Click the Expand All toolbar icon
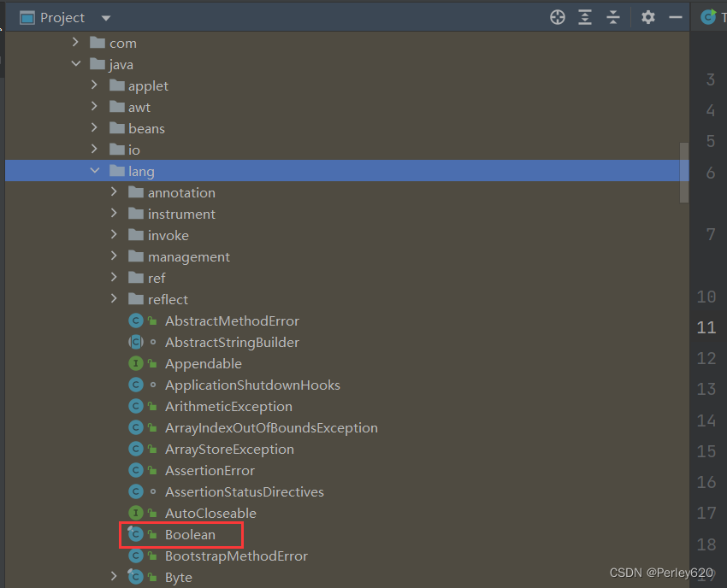Viewport: 727px width, 588px height. click(x=585, y=18)
